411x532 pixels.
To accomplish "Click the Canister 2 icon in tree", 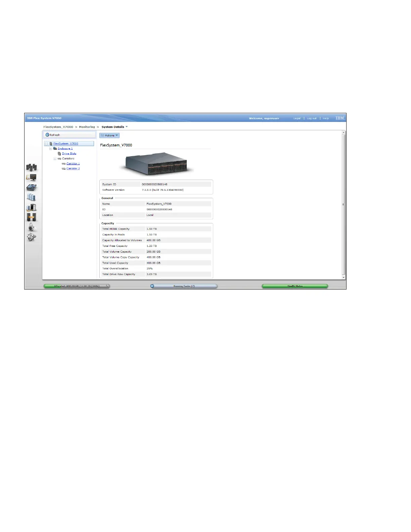I will [64, 169].
